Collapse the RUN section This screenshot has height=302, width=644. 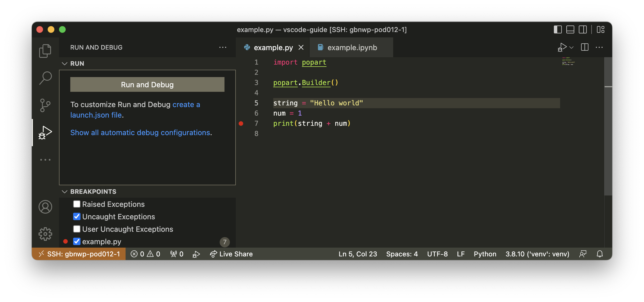(x=64, y=63)
